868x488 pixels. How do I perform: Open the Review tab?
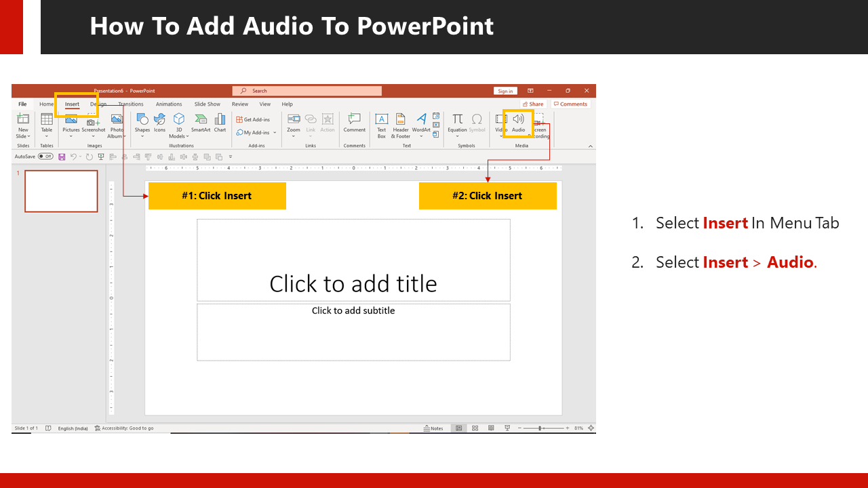click(x=240, y=104)
